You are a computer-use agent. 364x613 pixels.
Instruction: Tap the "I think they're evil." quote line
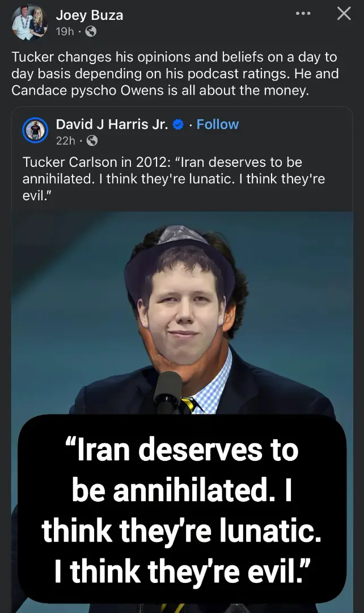[x=182, y=571]
